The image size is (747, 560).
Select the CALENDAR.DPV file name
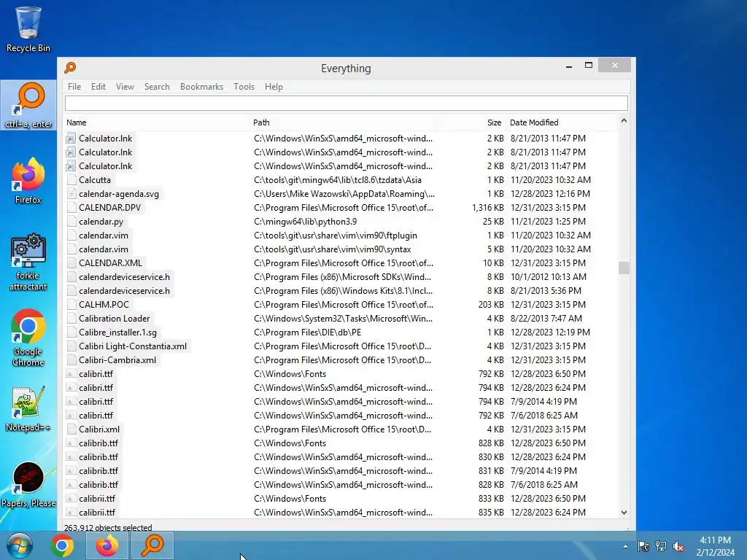click(109, 208)
